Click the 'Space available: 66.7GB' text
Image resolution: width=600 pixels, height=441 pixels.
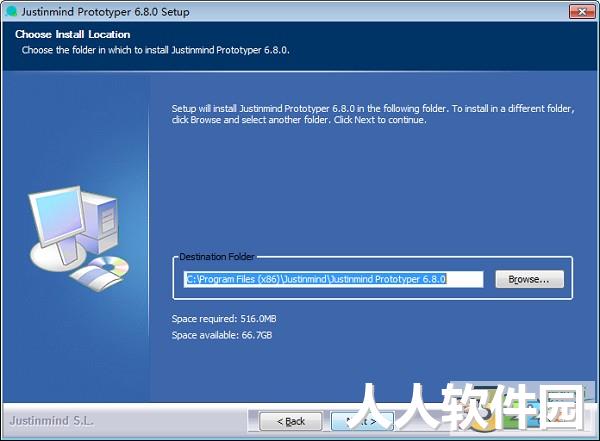222,335
